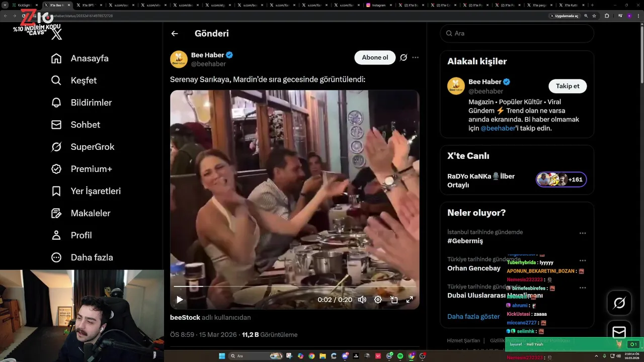The width and height of the screenshot is (644, 362).
Task: Open Keşfet search page
Action: [74, 80]
